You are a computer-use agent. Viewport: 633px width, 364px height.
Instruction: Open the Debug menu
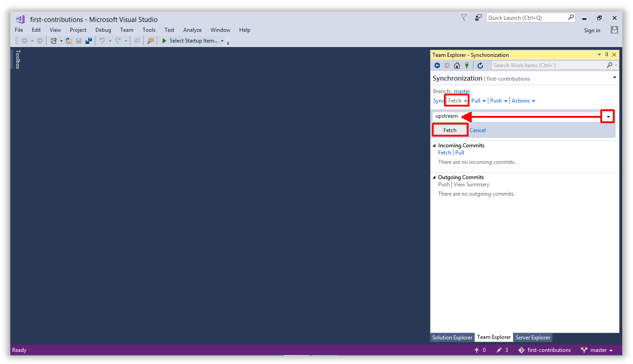[103, 30]
